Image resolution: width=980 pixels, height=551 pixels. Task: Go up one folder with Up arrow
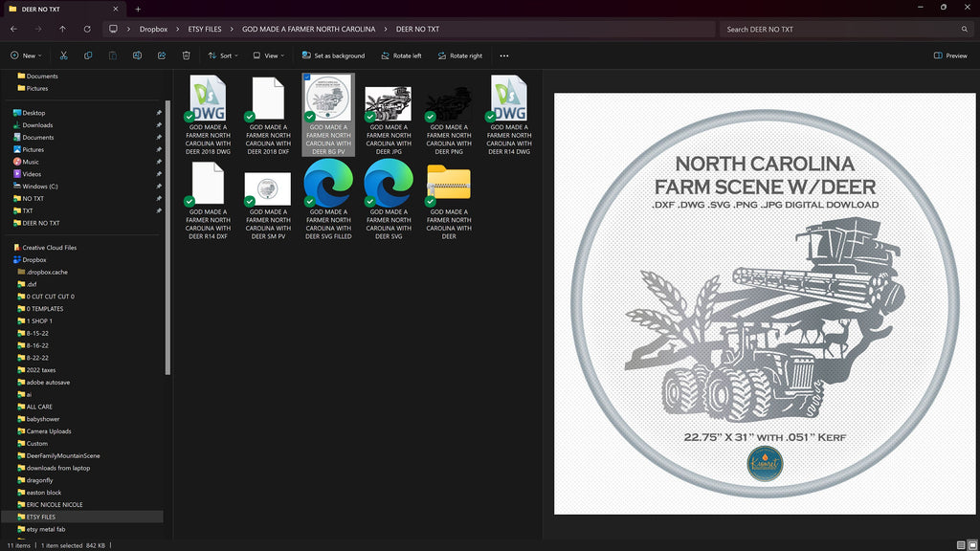(62, 29)
